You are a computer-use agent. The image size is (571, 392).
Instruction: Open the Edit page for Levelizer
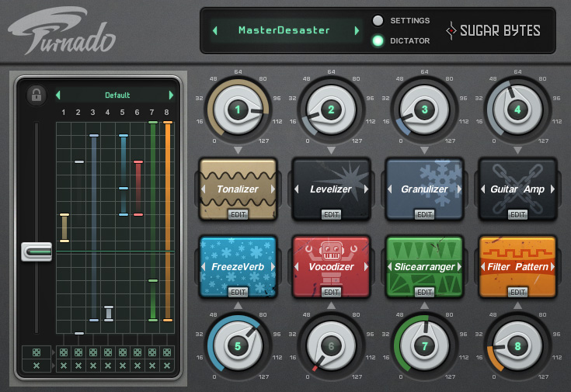[x=332, y=214]
